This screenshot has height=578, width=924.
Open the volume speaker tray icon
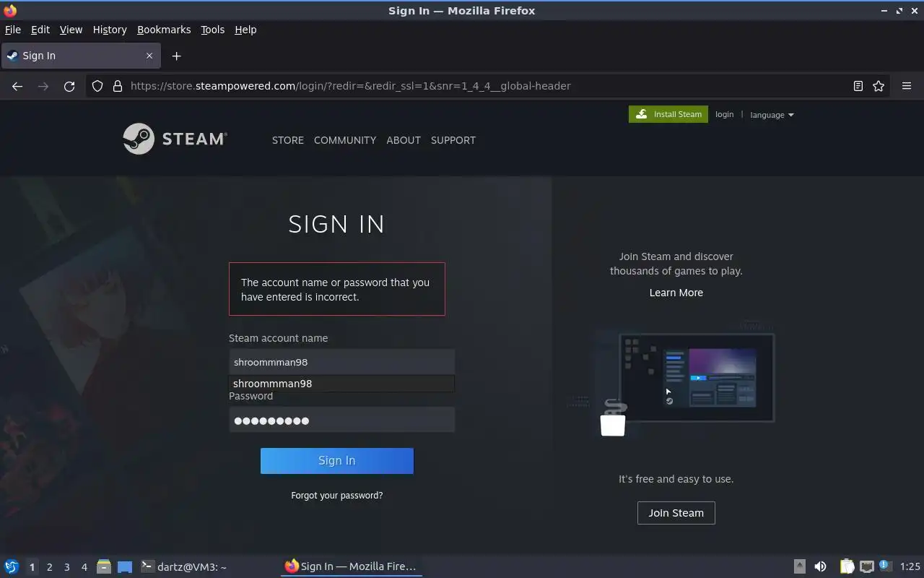[x=820, y=566]
